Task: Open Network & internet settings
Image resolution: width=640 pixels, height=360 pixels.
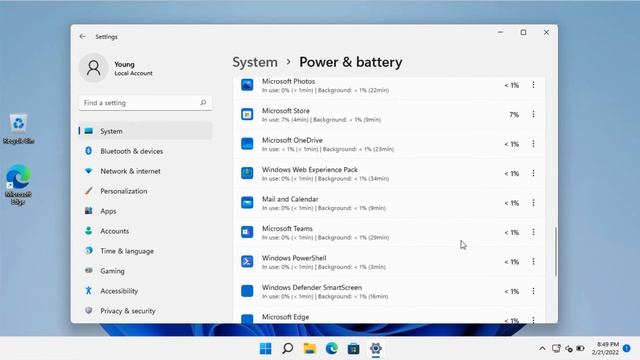Action: (x=145, y=171)
